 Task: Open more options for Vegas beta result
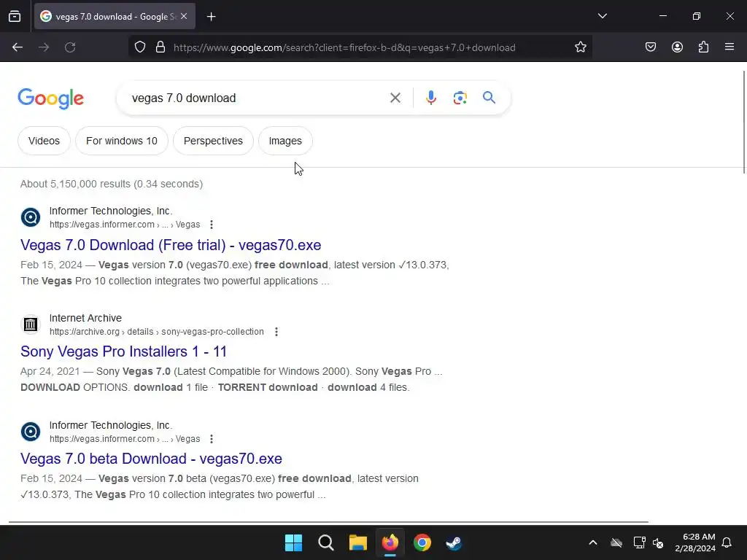tap(211, 438)
